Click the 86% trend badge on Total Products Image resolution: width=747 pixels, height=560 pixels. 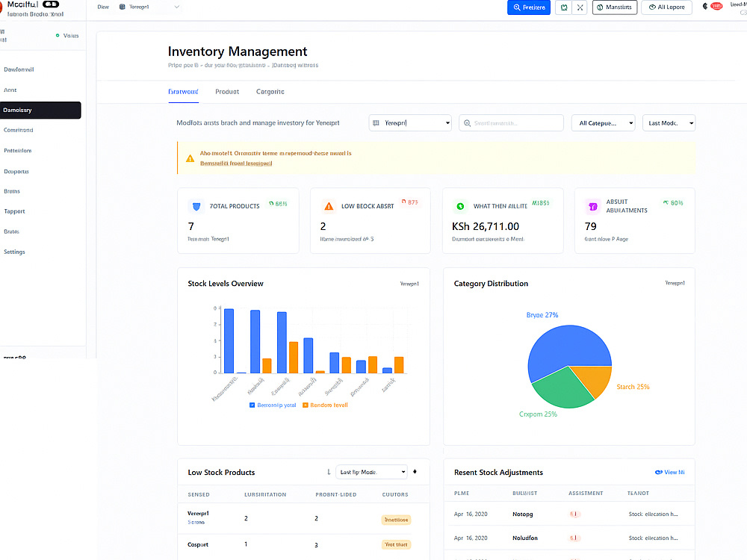tap(278, 204)
